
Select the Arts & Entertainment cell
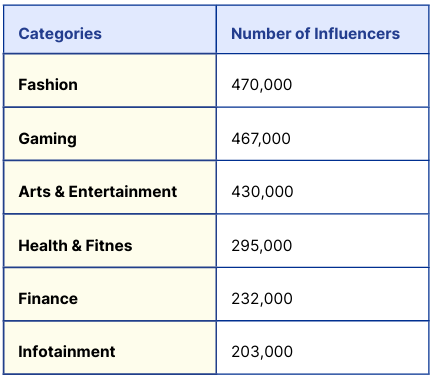tap(110, 187)
